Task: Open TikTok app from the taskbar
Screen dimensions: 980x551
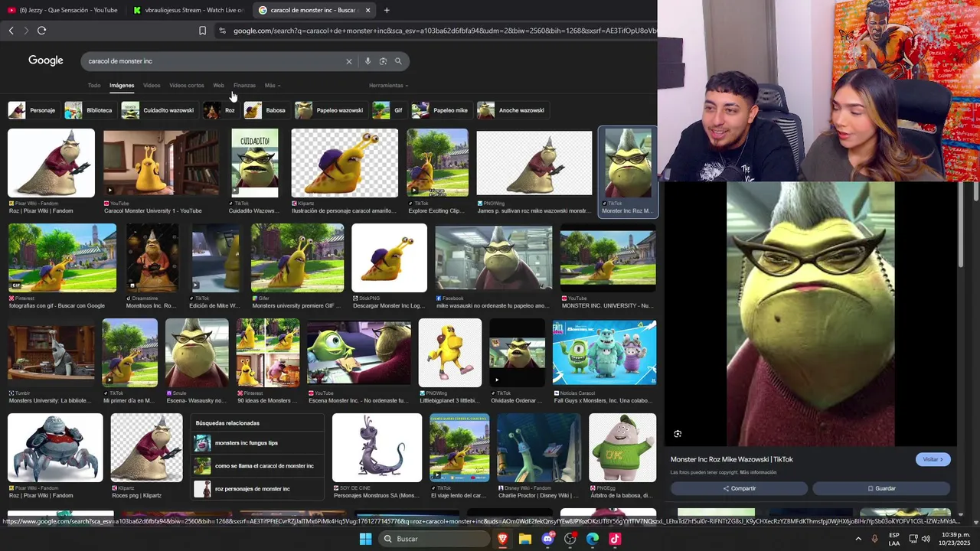Action: (615, 539)
